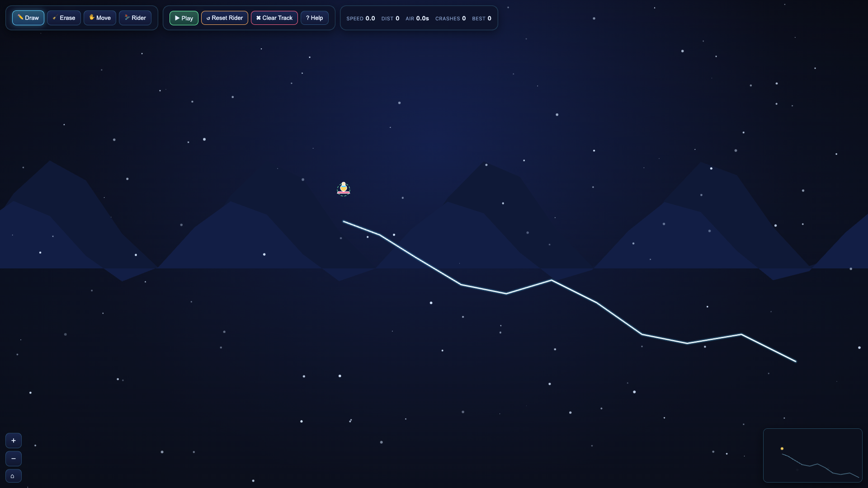Reset view with the home icon
Screen dimensions: 868x488
(x=14, y=476)
